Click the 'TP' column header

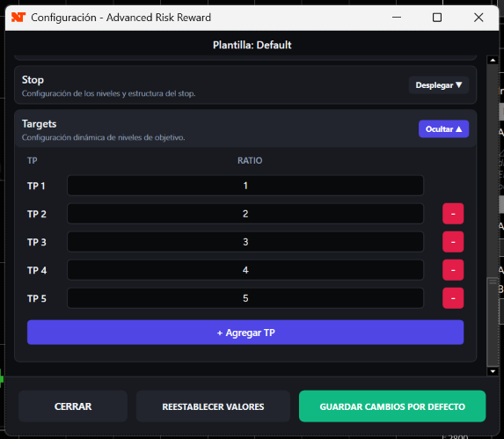pos(33,160)
